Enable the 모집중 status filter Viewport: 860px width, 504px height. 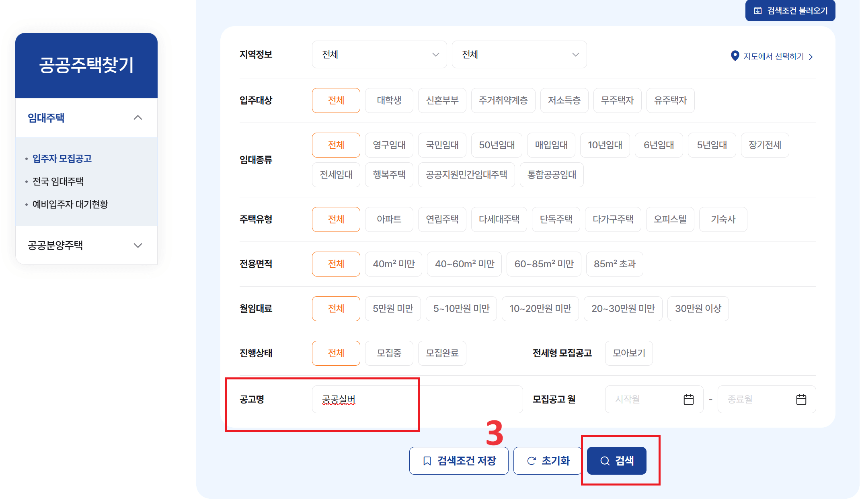[389, 353]
